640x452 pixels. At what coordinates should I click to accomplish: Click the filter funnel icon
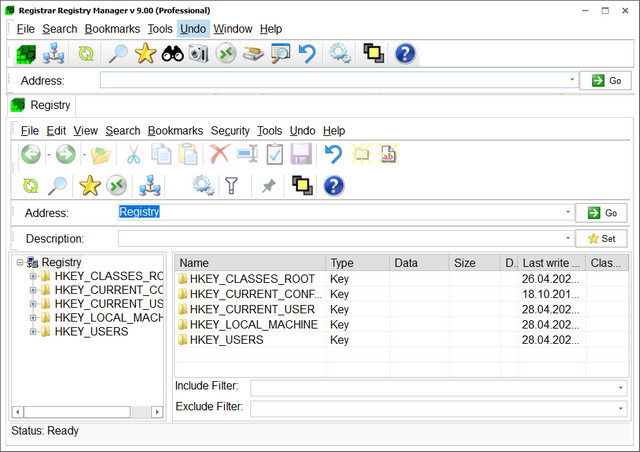[x=231, y=185]
